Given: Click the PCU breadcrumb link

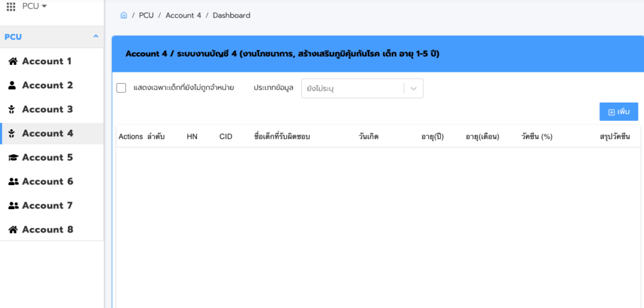Looking at the screenshot, I should (x=146, y=15).
